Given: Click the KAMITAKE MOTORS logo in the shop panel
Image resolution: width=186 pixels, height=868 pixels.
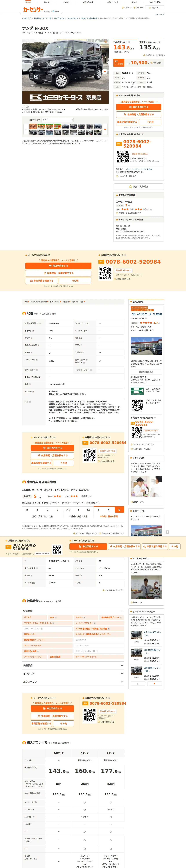Looking at the screenshot, I should pos(137,391).
